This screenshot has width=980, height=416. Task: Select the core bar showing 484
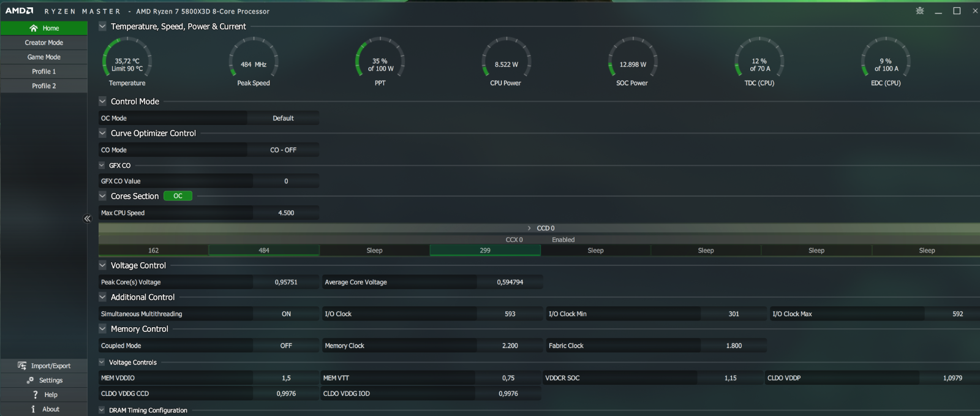pos(264,251)
